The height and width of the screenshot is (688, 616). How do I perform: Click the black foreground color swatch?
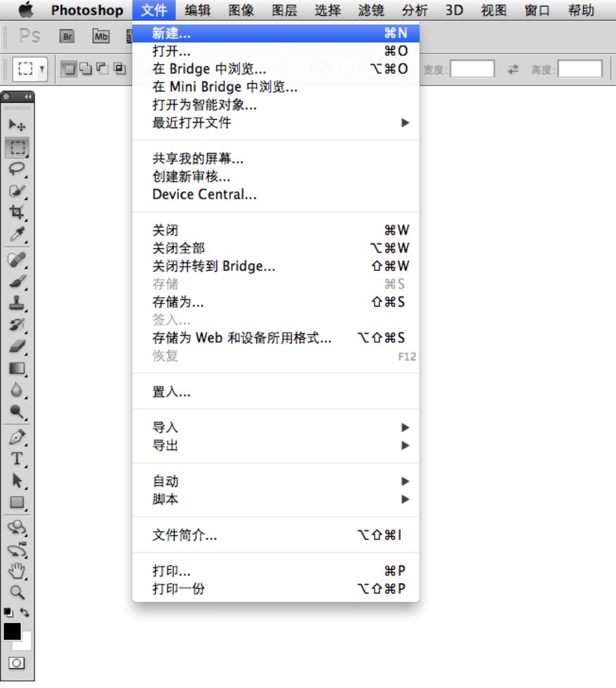pos(12,631)
